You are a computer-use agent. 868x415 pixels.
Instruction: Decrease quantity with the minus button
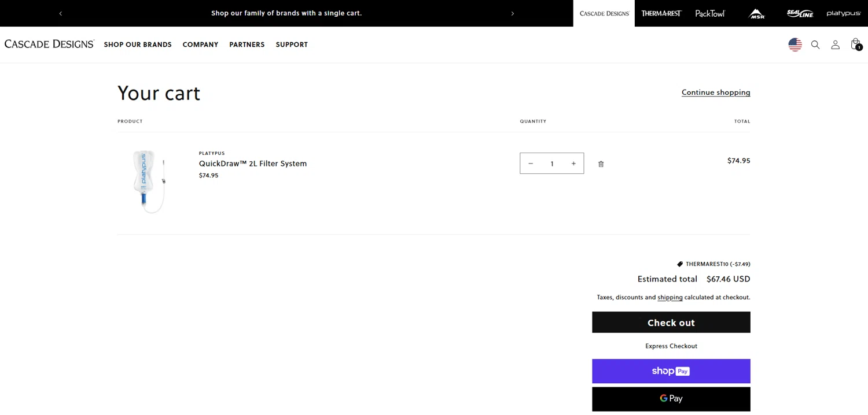[x=531, y=164]
